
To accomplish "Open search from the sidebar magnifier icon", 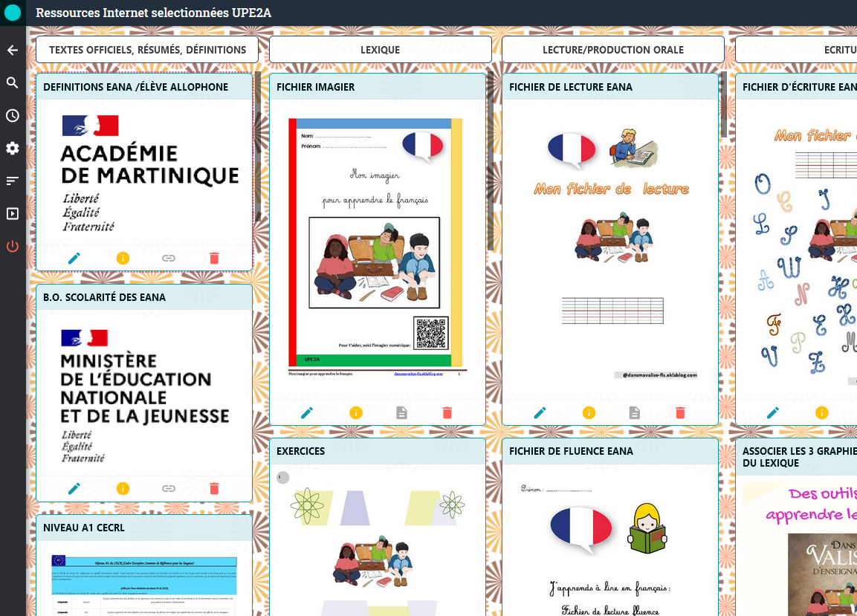I will (x=13, y=83).
